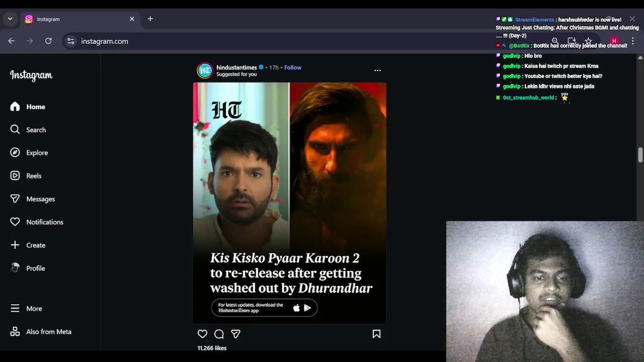
Task: View 11,266 likes list
Action: pos(212,348)
